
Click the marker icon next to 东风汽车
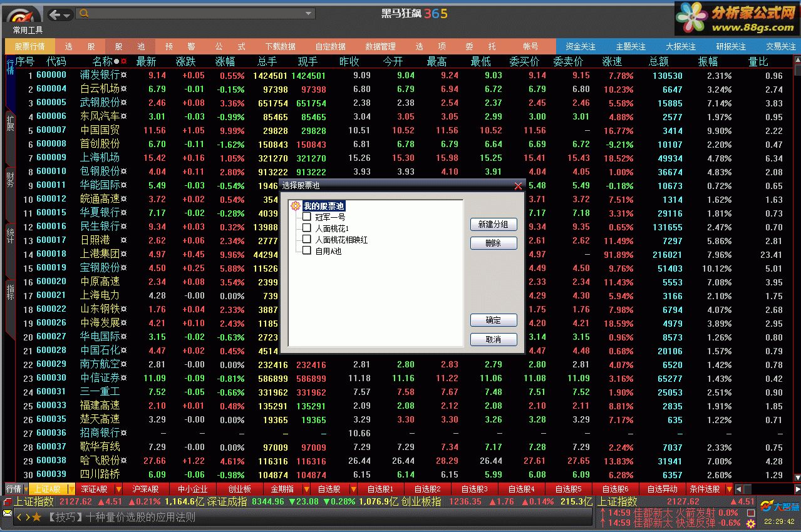[x=124, y=116]
